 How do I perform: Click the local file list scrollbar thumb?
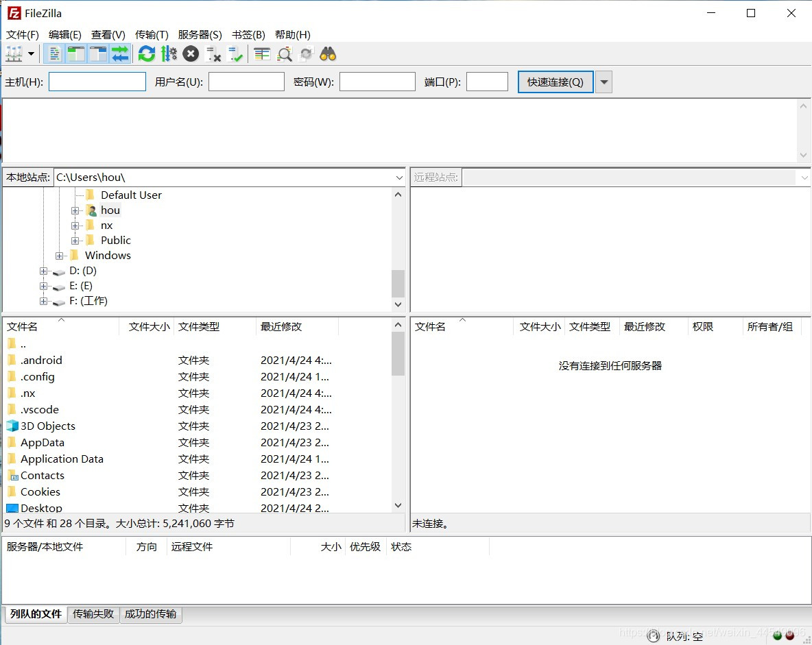coord(398,354)
